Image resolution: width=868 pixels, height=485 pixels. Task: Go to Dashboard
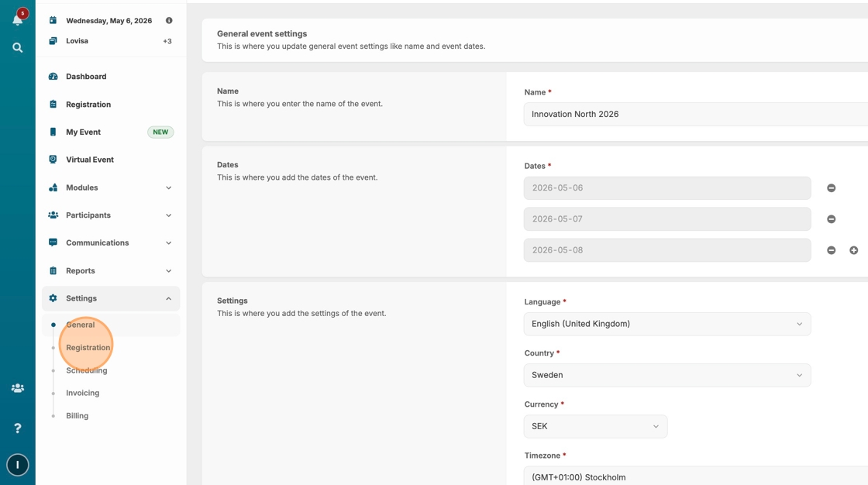click(86, 77)
